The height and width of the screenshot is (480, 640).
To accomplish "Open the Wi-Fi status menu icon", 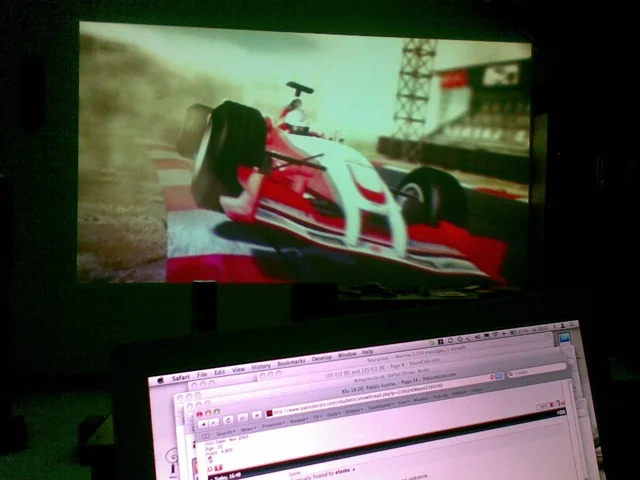I will pos(497,334).
